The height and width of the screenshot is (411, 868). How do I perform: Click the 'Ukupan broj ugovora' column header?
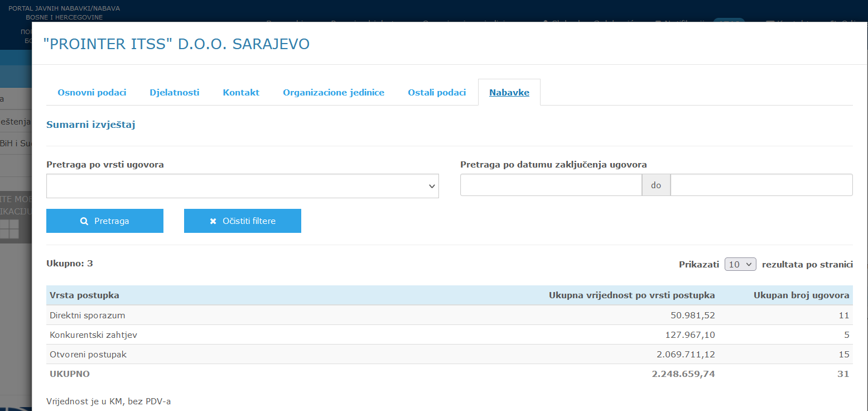click(x=802, y=295)
